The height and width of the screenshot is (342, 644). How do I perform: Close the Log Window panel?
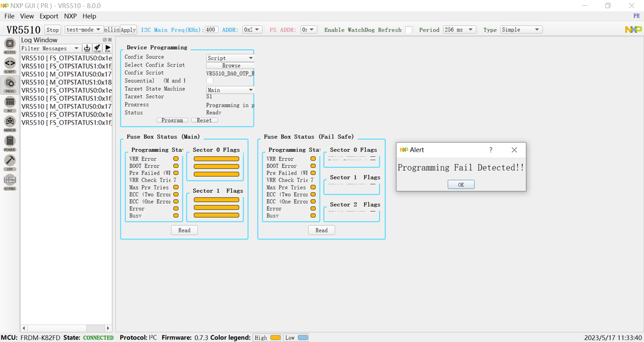click(x=110, y=40)
